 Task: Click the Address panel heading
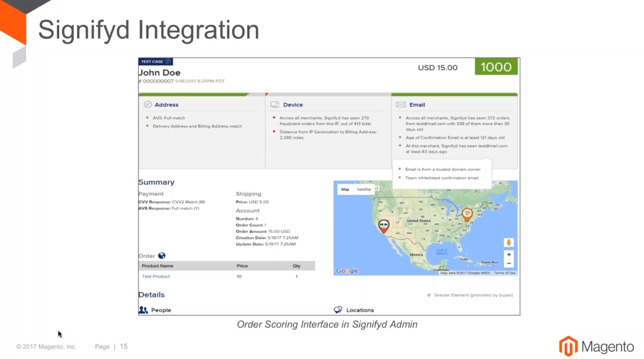coord(166,105)
